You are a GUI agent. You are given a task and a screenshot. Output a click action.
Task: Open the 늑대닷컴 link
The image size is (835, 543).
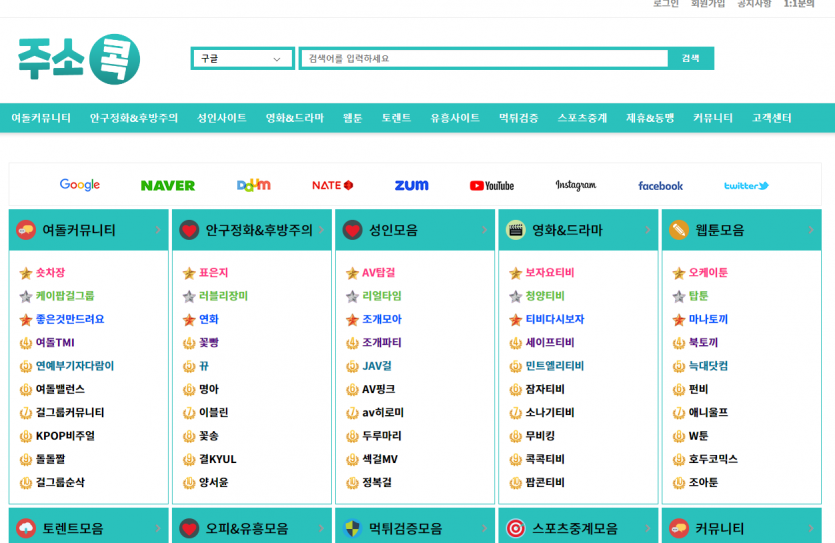(x=708, y=366)
